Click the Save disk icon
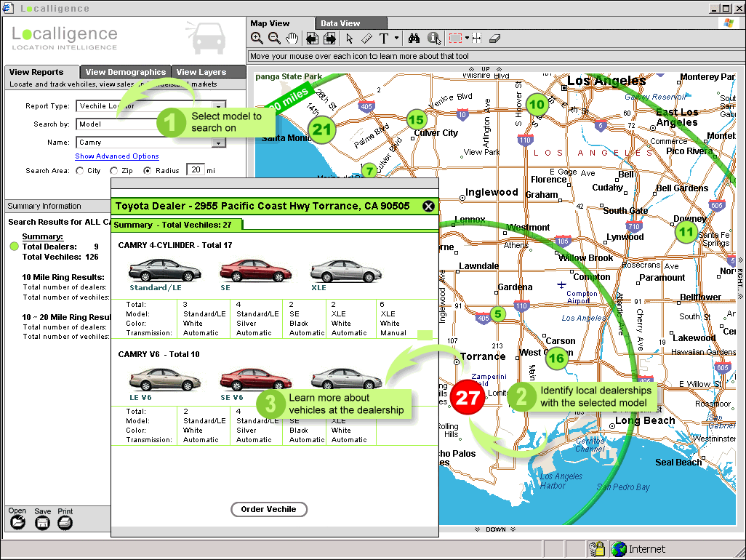This screenshot has width=746, height=560. [42, 523]
